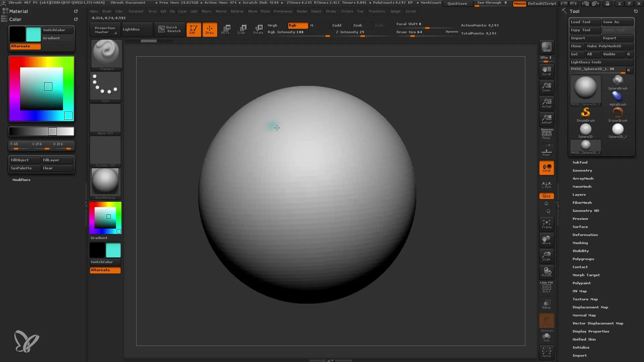Click the Clone tool button
The width and height of the screenshot is (644, 362).
[x=576, y=46]
